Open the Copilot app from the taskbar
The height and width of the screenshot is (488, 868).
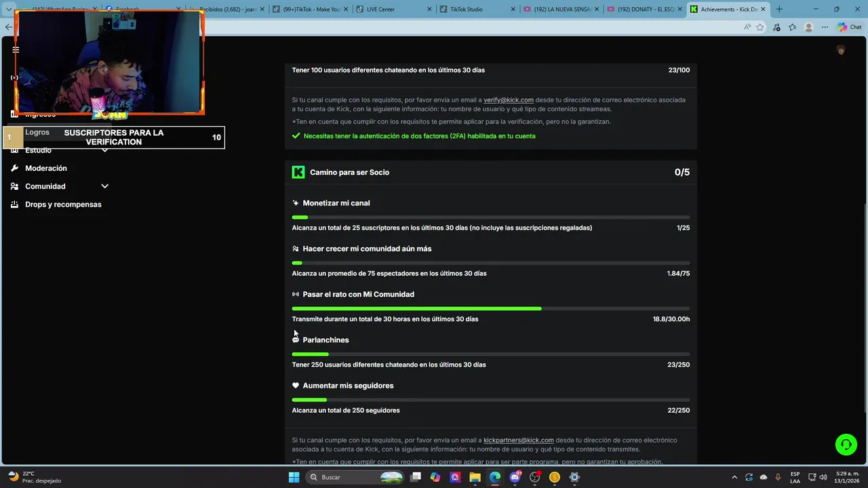click(435, 477)
